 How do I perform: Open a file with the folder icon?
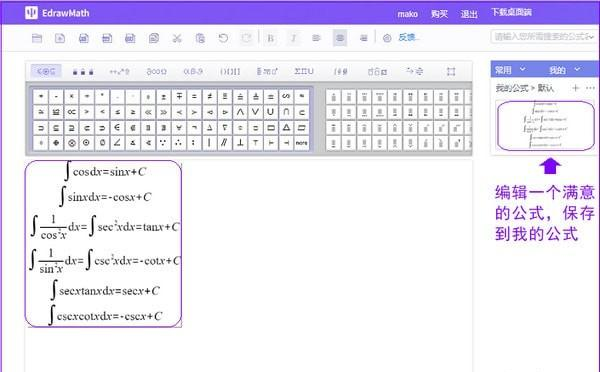37,38
